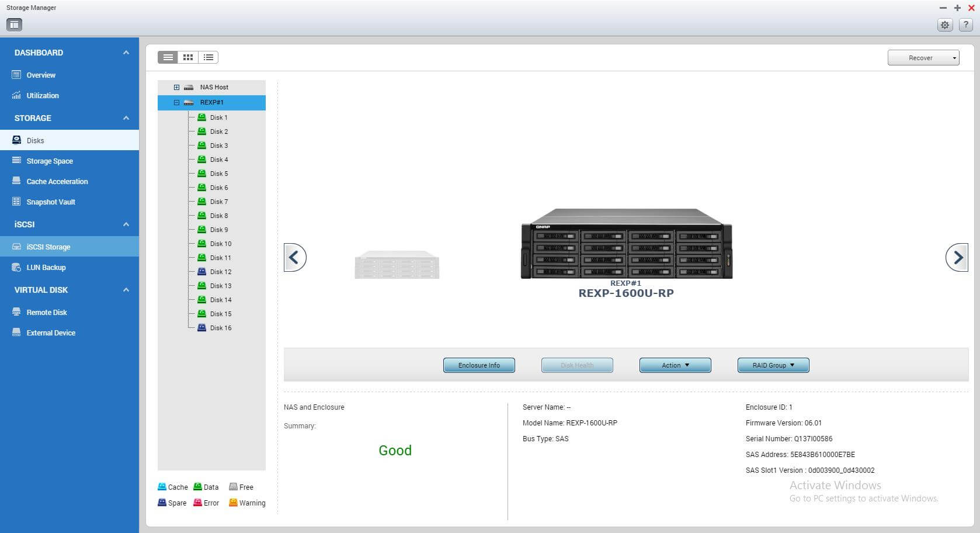Screen dimensions: 980x533
Task: Click the green Disk 3 icon
Action: (201, 145)
